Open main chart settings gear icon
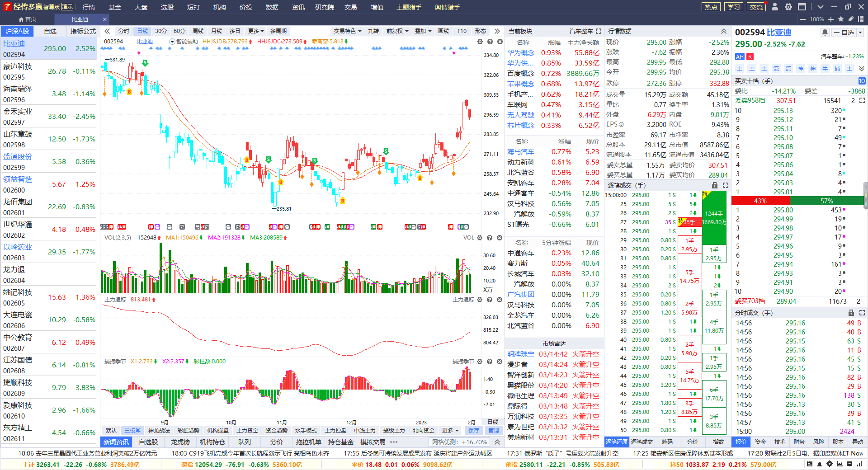Viewport: 868px width, 470px height. pos(480,42)
